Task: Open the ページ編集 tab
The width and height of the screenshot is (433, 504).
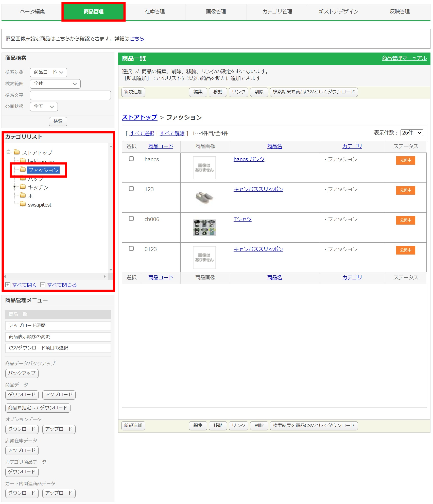Action: [32, 12]
